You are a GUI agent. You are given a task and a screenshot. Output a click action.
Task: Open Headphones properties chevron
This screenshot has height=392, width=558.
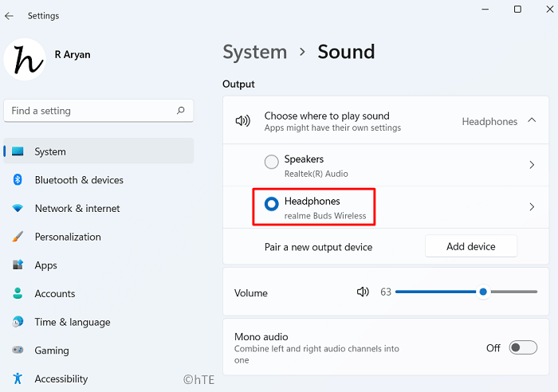pyautogui.click(x=532, y=206)
